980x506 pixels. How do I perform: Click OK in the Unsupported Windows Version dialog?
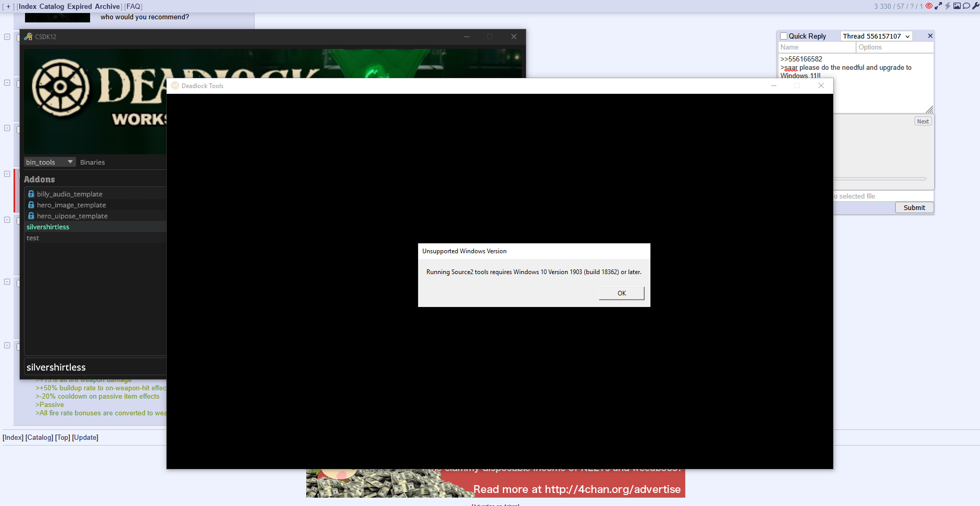(622, 293)
